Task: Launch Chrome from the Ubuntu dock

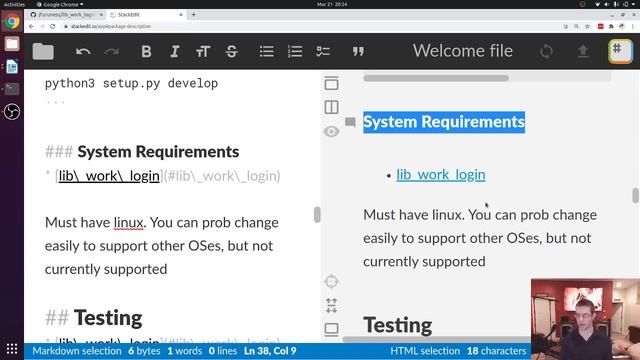Action: pyautogui.click(x=12, y=21)
